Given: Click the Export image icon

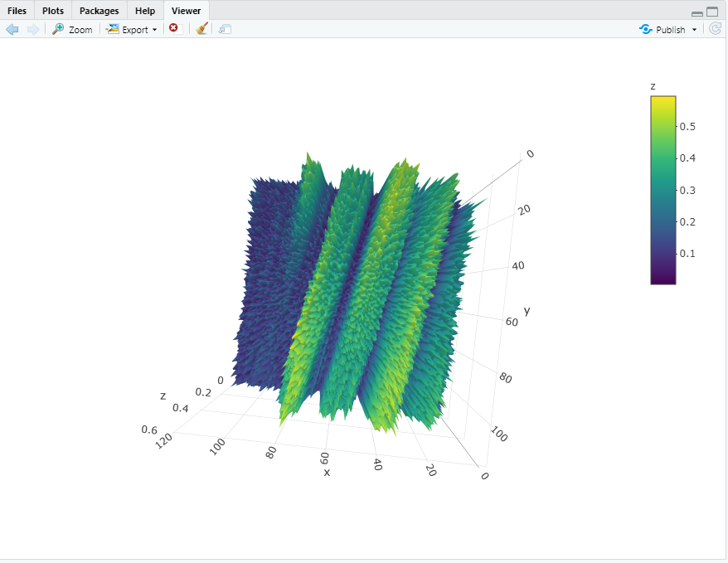Looking at the screenshot, I should click(x=112, y=28).
